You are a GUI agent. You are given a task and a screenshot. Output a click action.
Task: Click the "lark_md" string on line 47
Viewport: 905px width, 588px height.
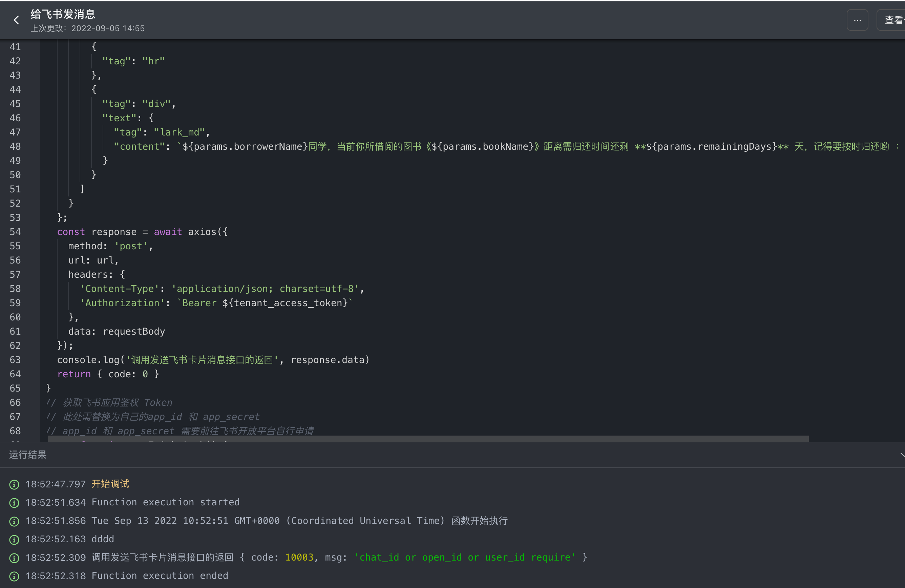[180, 132]
